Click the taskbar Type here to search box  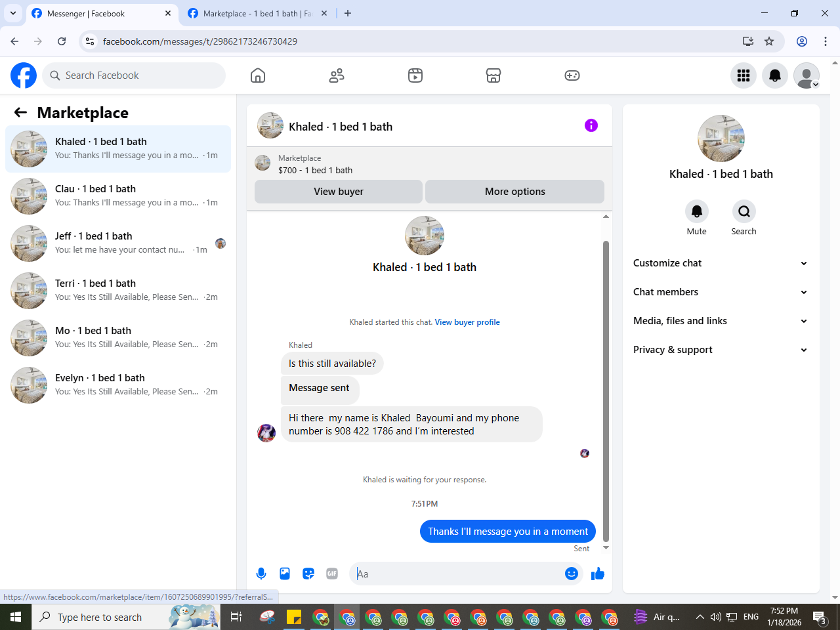pos(126,617)
